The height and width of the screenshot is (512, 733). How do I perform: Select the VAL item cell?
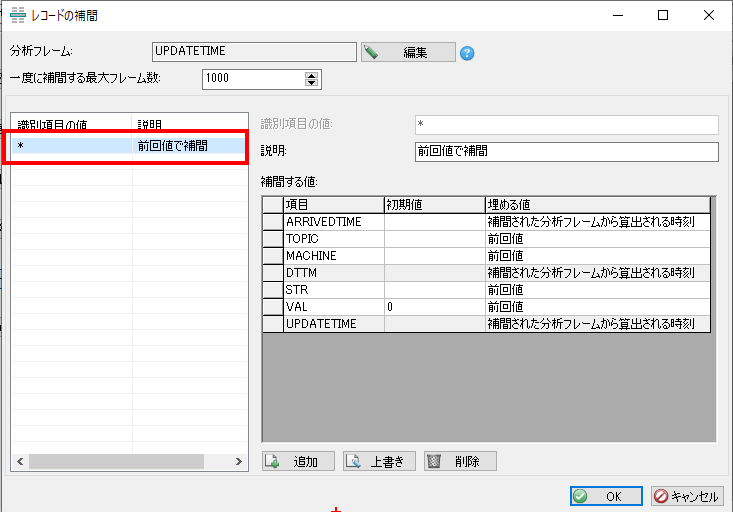(334, 307)
